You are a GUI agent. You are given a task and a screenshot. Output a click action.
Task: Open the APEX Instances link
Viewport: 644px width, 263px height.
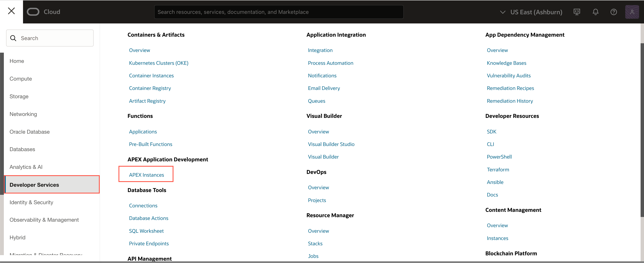tap(146, 175)
